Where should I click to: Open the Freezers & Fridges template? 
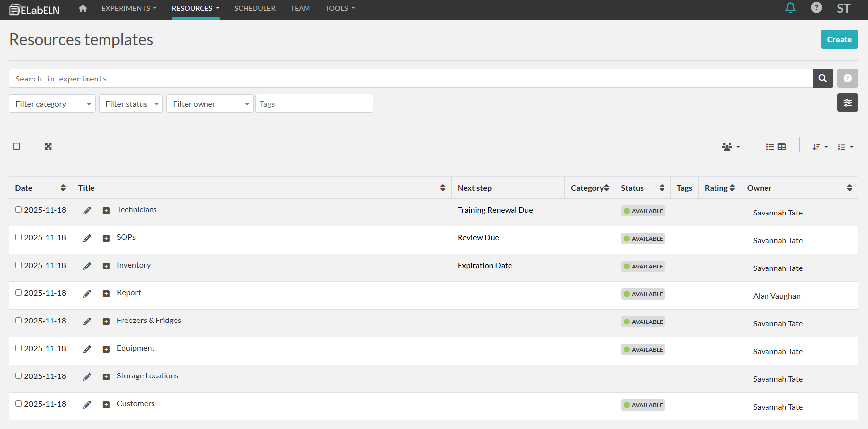tap(149, 321)
